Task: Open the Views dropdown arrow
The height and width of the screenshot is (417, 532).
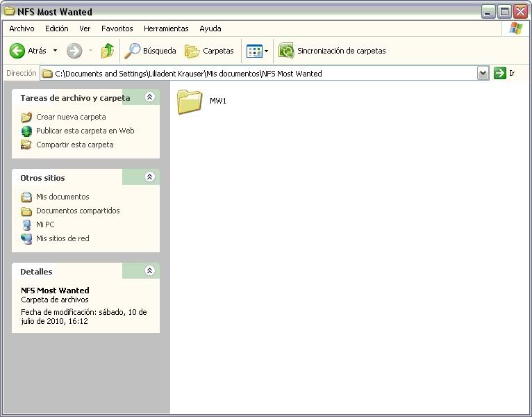Action: coord(266,51)
